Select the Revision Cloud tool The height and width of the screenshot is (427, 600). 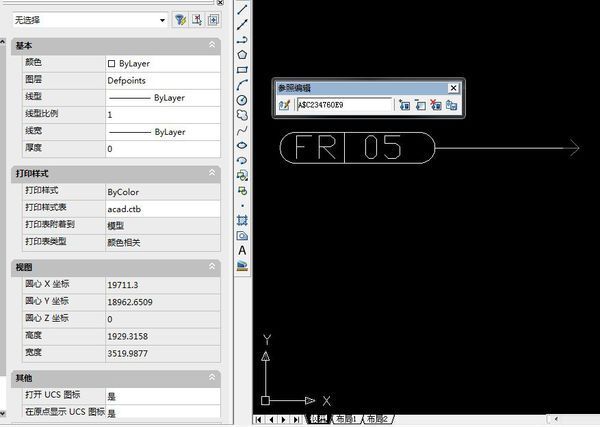click(x=242, y=115)
